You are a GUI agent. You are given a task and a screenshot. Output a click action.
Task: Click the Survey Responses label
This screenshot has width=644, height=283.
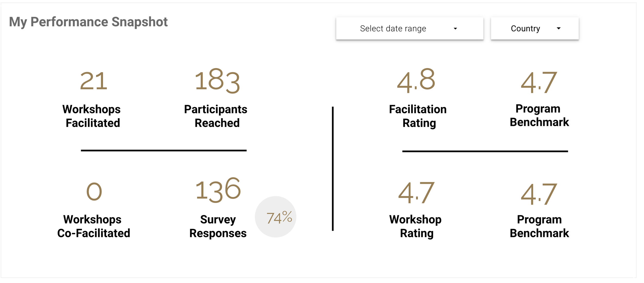point(218,226)
